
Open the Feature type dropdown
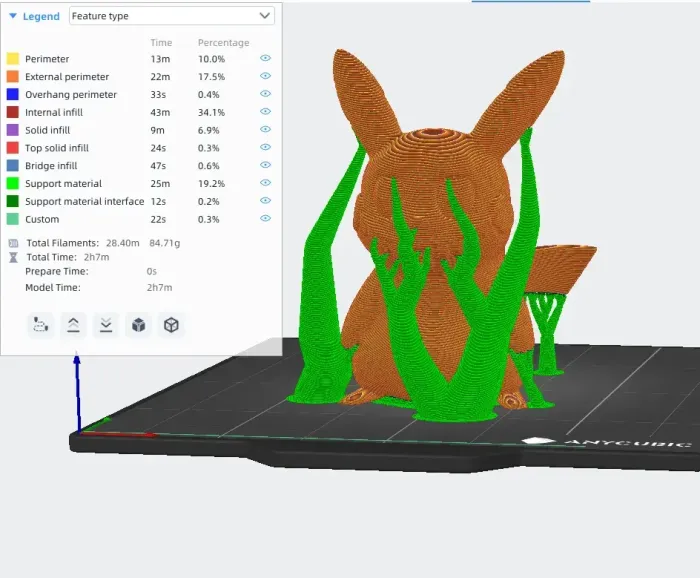pyautogui.click(x=172, y=16)
